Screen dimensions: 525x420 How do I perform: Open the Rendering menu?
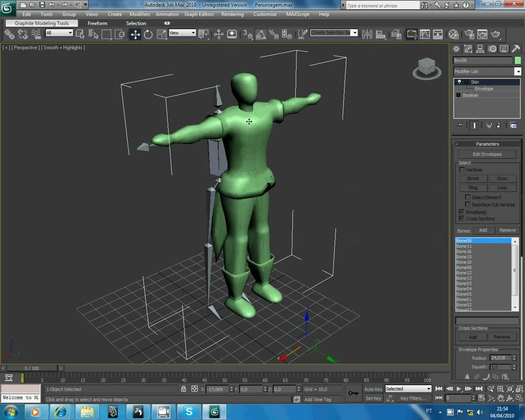pyautogui.click(x=232, y=15)
